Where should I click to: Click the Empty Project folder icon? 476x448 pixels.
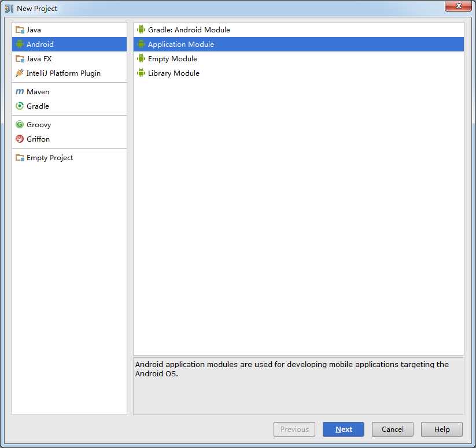tap(20, 157)
